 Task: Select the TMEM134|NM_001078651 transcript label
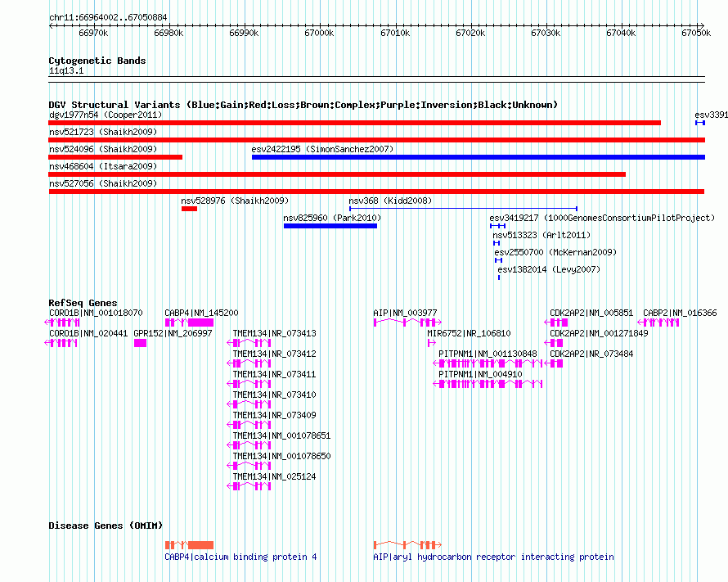coord(282,435)
